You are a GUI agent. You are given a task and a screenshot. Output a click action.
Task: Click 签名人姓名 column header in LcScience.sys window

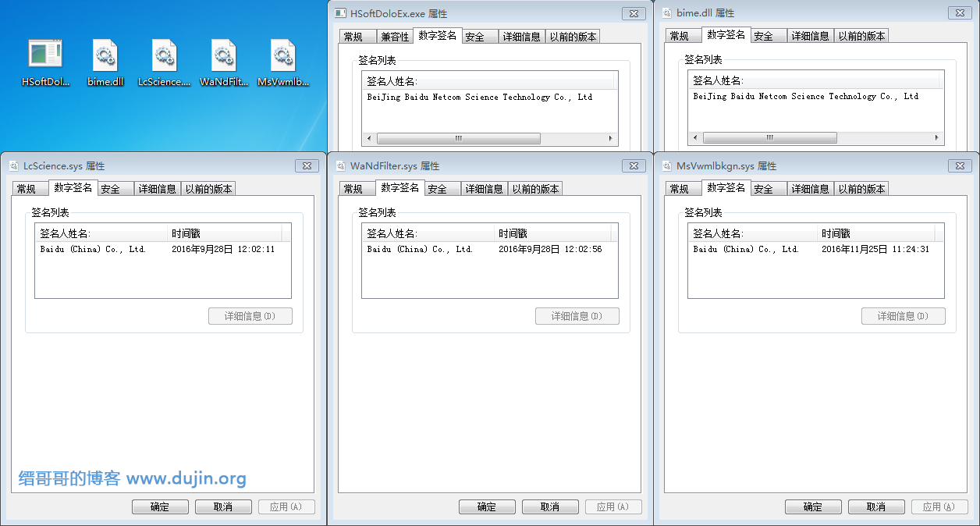[101, 233]
